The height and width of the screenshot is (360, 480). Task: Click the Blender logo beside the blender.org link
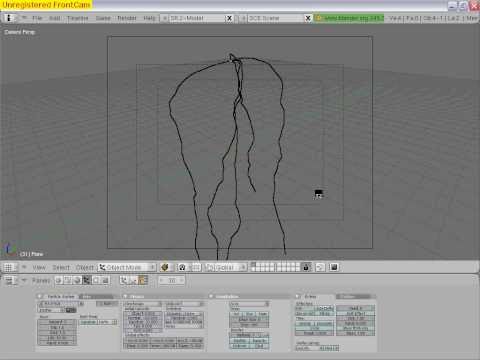point(318,18)
